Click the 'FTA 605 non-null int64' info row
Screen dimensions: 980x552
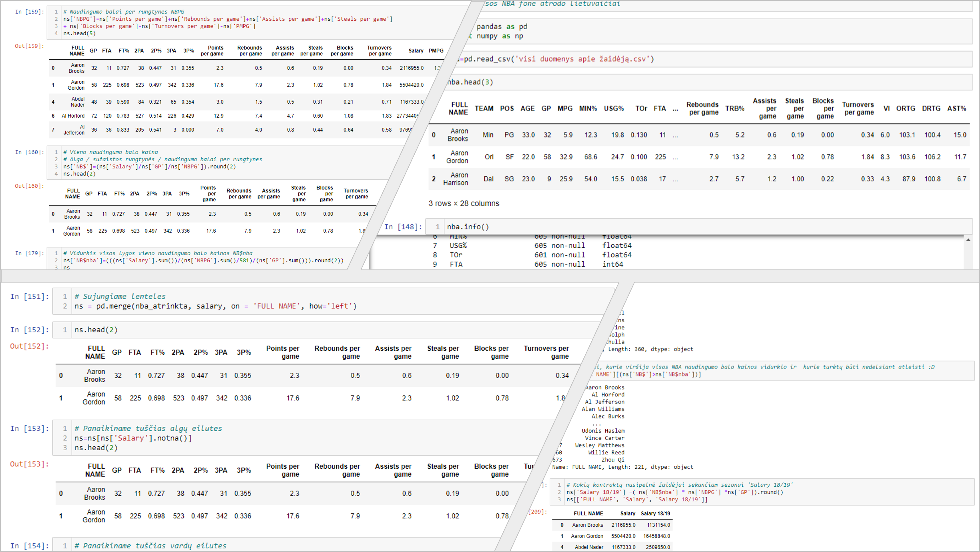coord(528,264)
